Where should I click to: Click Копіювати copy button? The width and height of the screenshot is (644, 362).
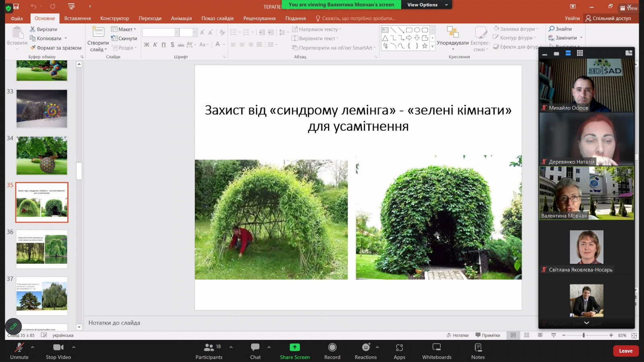pos(45,39)
